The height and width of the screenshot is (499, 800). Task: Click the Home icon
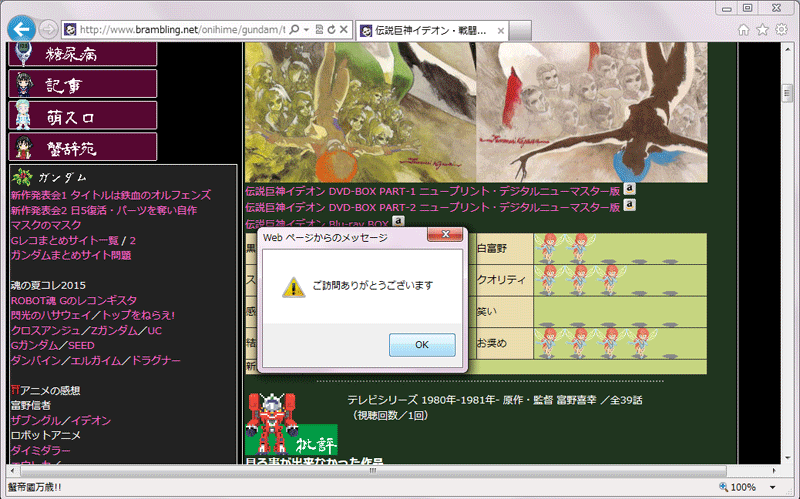(x=743, y=30)
